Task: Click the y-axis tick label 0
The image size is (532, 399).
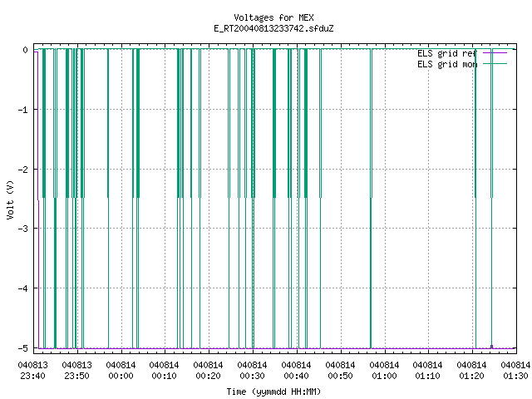Action: click(26, 50)
